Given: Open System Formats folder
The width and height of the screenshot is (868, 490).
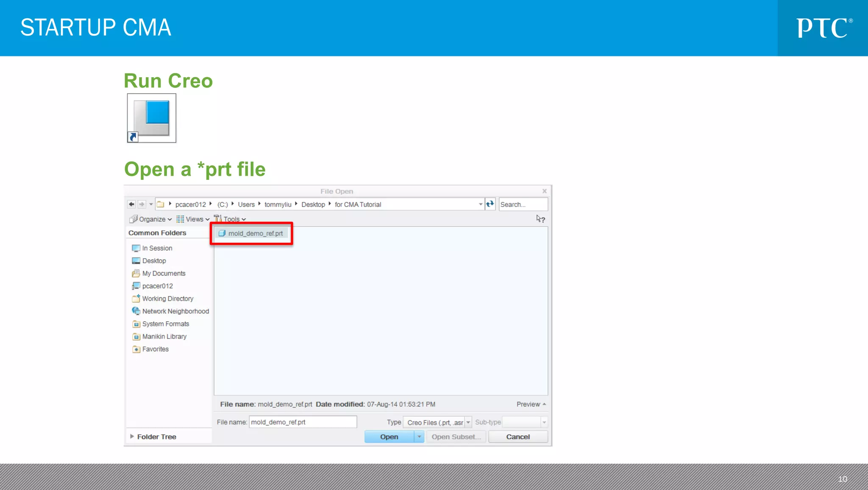Looking at the screenshot, I should point(161,324).
